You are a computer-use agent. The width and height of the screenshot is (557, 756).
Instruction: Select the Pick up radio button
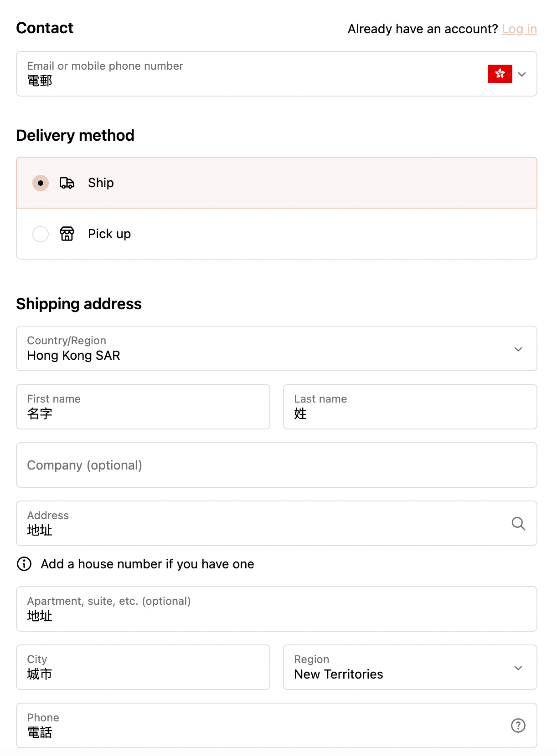pos(41,234)
